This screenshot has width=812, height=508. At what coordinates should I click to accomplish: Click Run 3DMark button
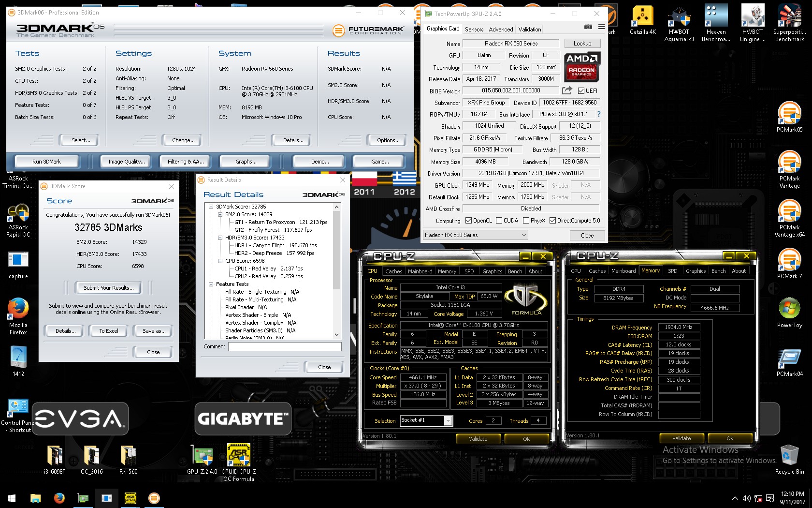pyautogui.click(x=46, y=162)
